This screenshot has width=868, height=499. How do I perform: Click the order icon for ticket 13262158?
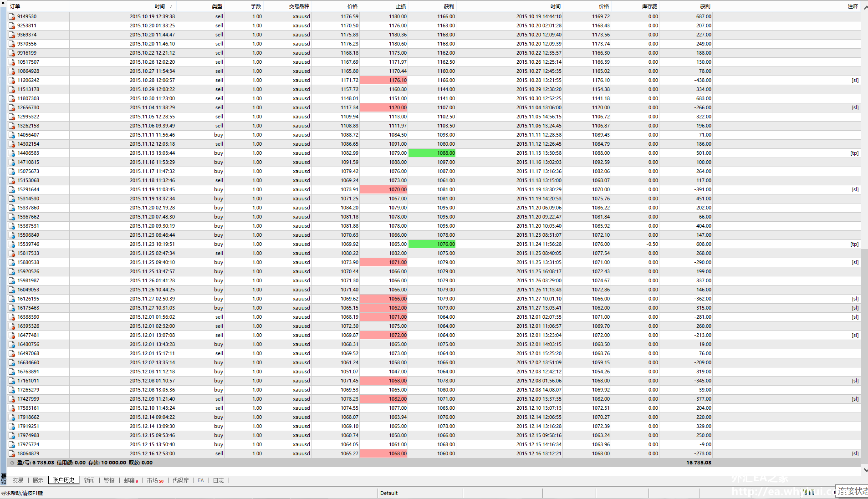pyautogui.click(x=12, y=126)
